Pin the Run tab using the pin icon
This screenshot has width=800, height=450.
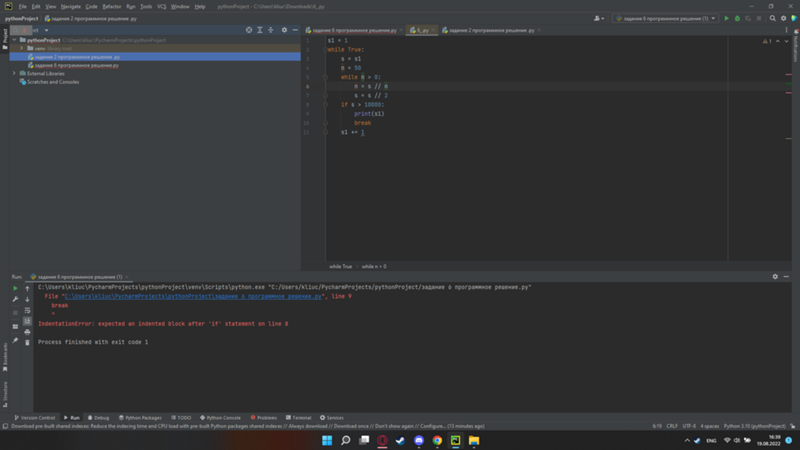click(x=15, y=341)
